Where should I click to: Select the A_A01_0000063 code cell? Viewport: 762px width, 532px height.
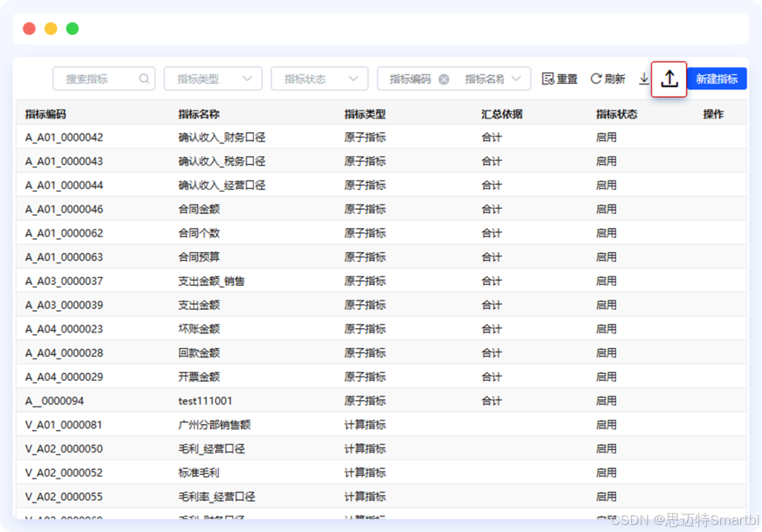point(64,257)
